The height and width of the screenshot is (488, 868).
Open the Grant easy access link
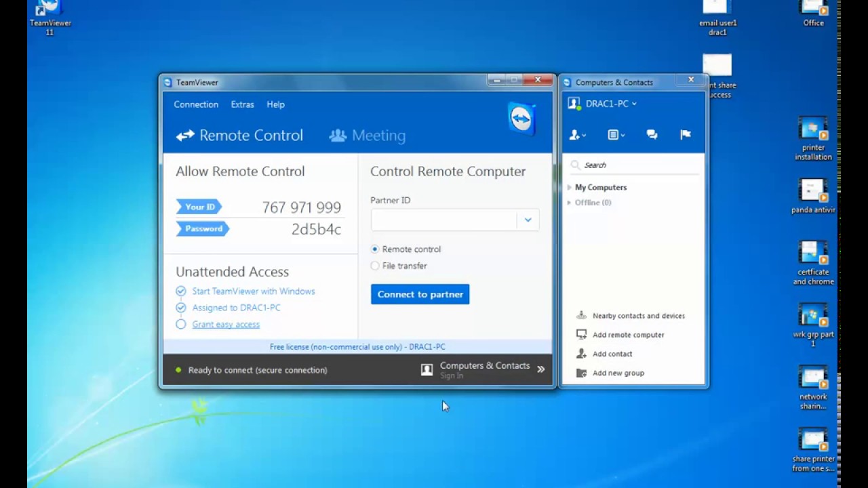pyautogui.click(x=226, y=325)
